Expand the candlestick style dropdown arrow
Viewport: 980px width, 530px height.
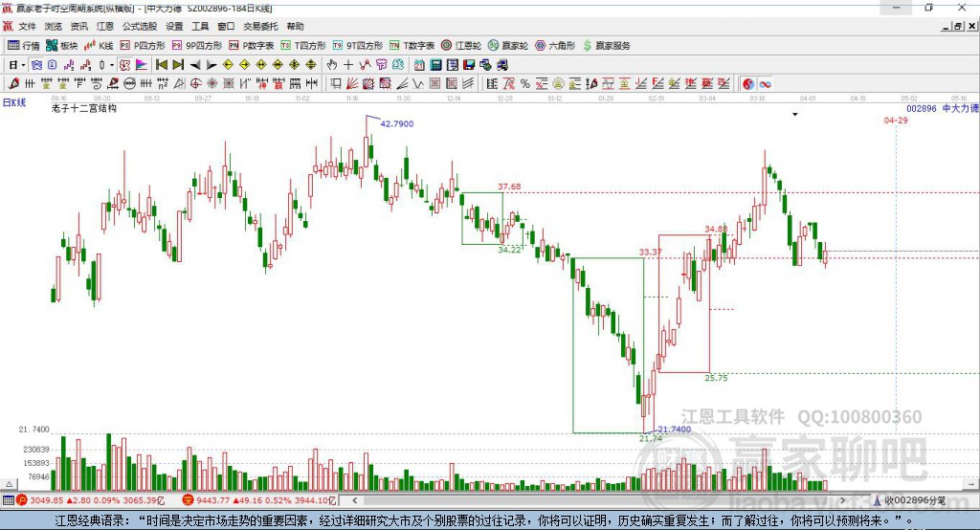[112, 65]
